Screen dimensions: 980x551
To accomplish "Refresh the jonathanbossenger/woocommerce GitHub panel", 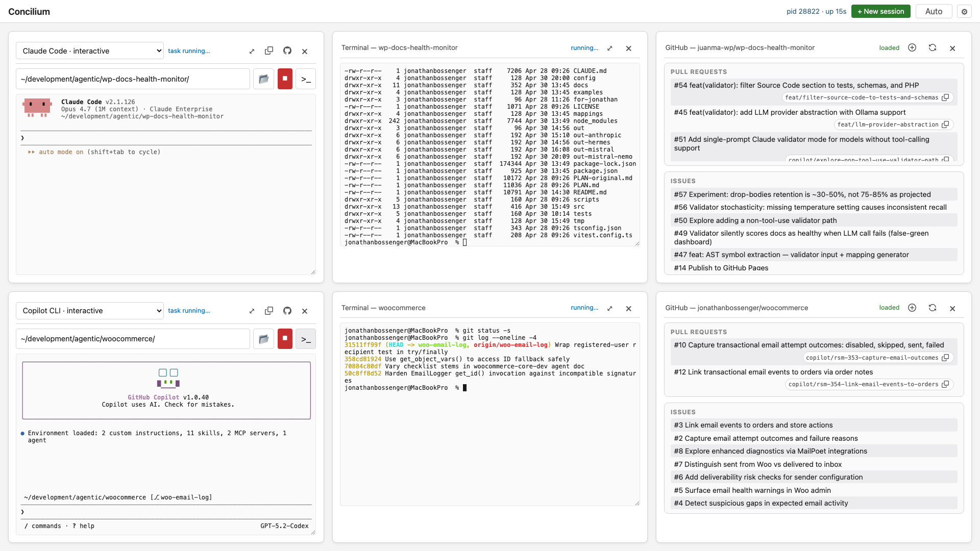I will tap(933, 308).
